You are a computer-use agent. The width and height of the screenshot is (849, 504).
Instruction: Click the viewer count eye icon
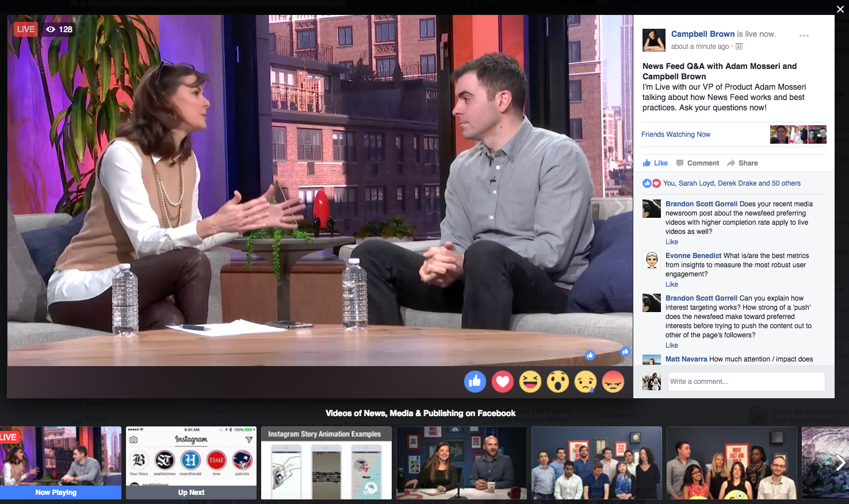click(51, 29)
